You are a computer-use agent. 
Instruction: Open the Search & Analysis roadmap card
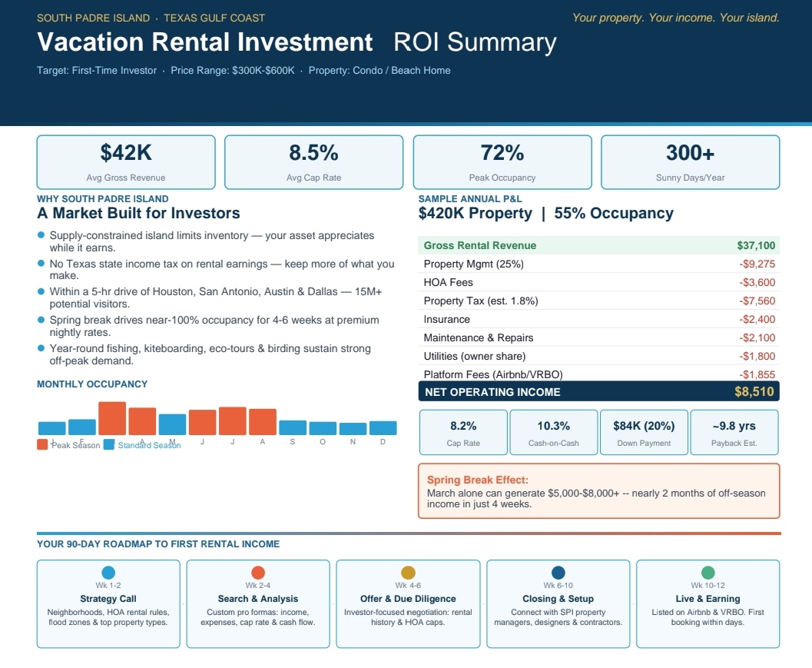[258, 603]
